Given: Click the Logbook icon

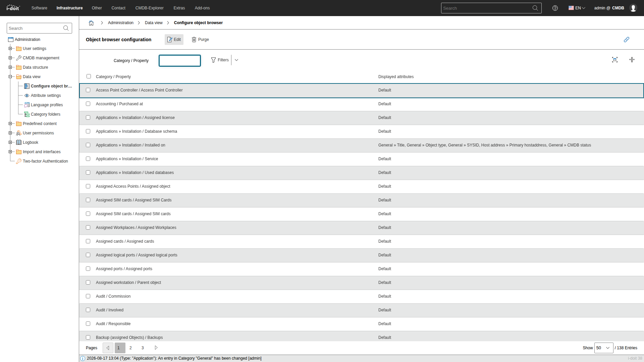Looking at the screenshot, I should pos(19,142).
